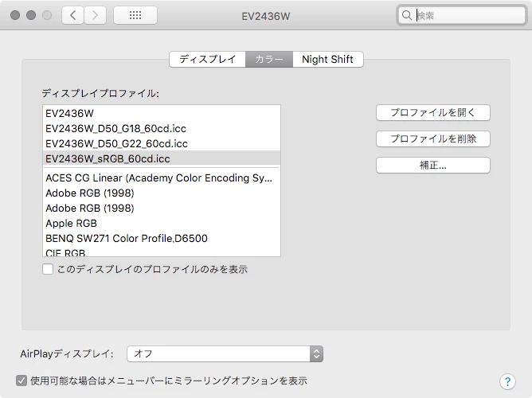Viewport: 532px width, 398px height.
Task: Go forward with the right arrow button
Action: (x=95, y=15)
